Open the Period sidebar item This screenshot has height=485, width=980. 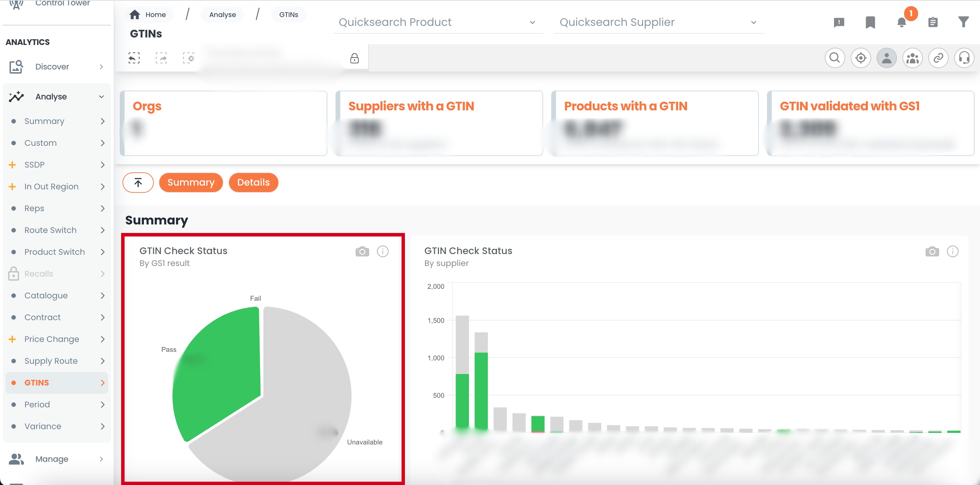click(57, 405)
